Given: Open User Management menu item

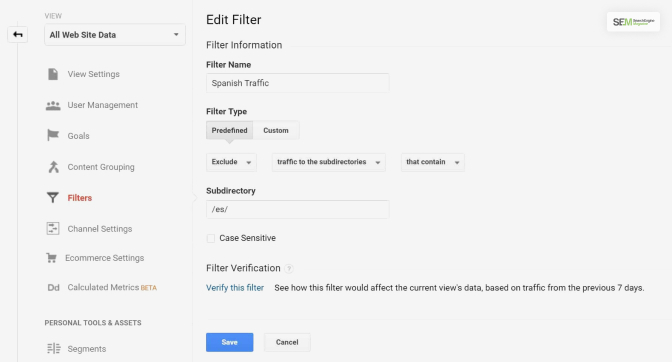Looking at the screenshot, I should 102,105.
